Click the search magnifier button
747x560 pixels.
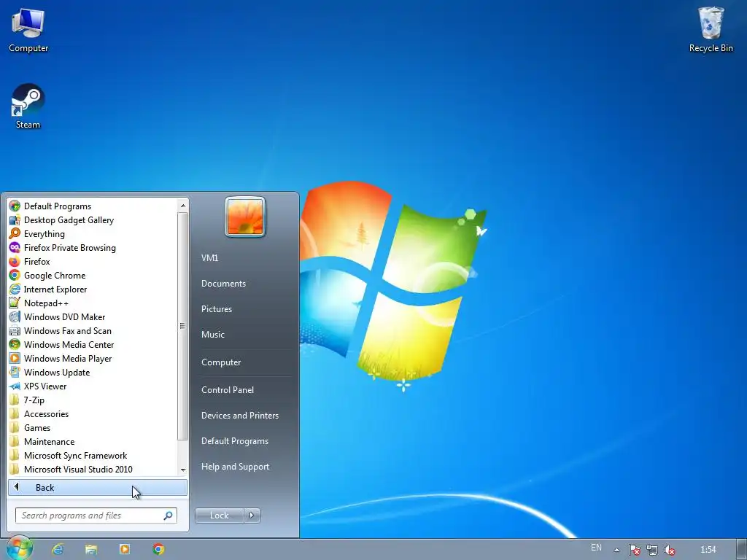169,516
